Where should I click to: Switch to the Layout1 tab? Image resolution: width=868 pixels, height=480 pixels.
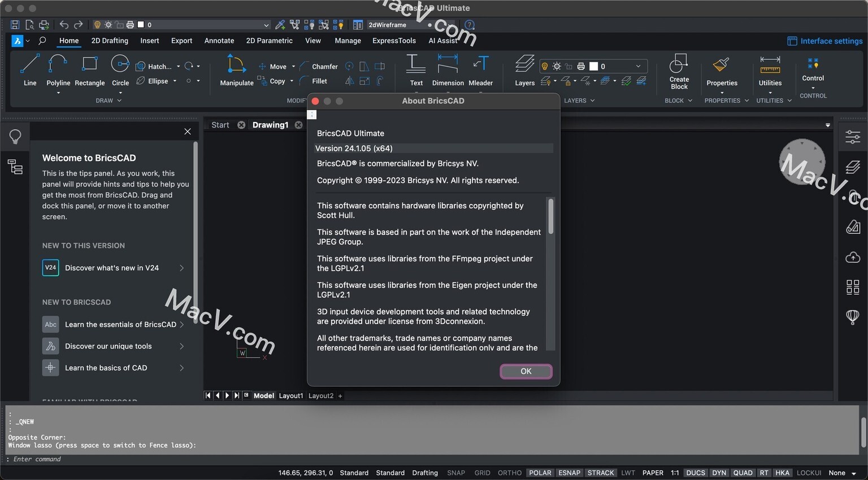tap(291, 396)
